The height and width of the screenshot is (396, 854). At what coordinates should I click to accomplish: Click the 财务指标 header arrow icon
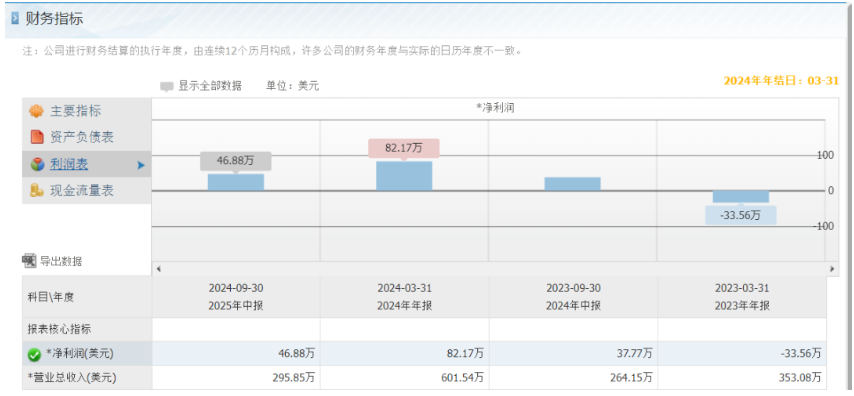click(15, 19)
